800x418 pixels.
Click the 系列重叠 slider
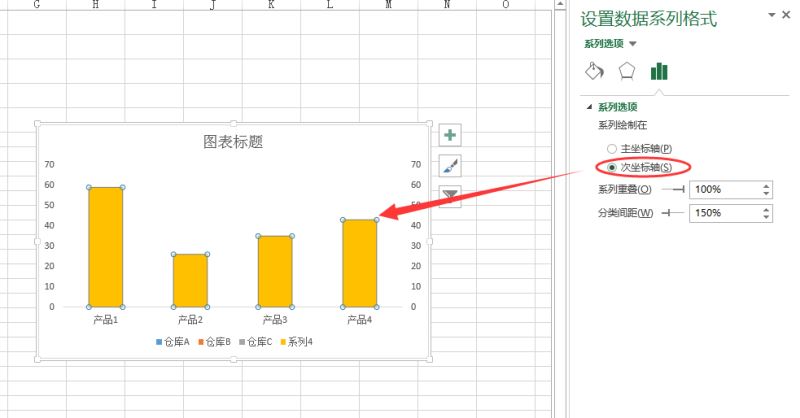[673, 189]
